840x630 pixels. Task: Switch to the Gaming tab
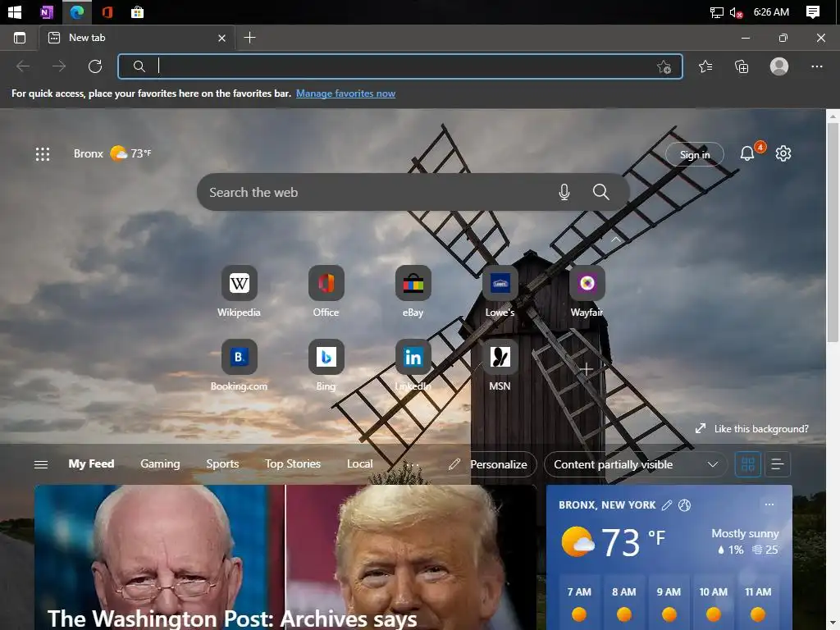(160, 464)
